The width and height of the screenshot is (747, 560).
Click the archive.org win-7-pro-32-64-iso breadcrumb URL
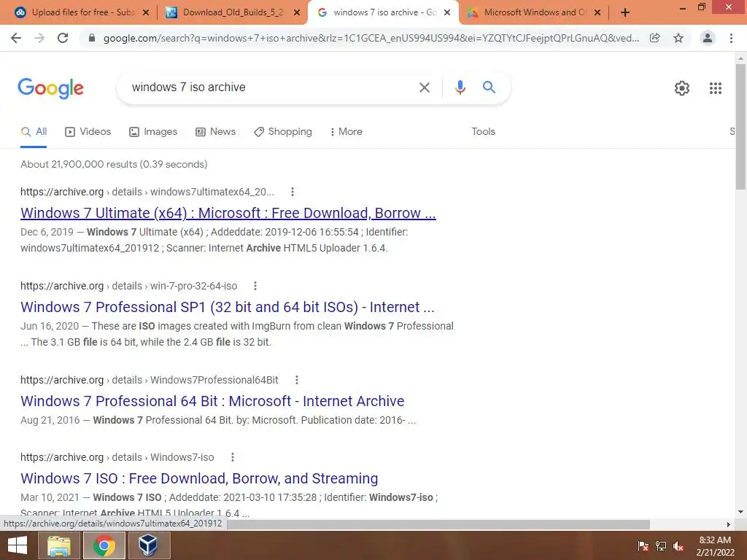pos(128,286)
